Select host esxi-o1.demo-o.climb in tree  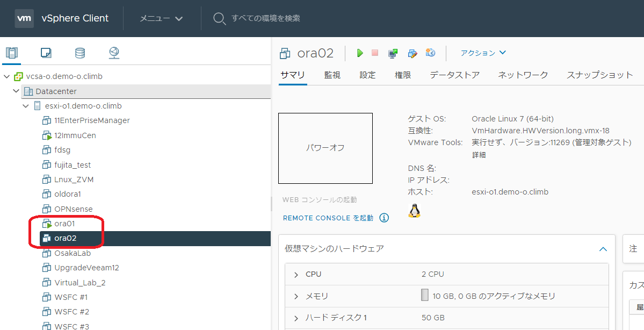tap(83, 106)
